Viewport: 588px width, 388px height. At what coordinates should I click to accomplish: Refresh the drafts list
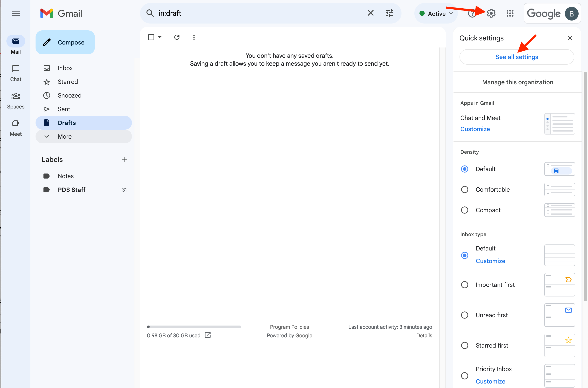click(177, 37)
